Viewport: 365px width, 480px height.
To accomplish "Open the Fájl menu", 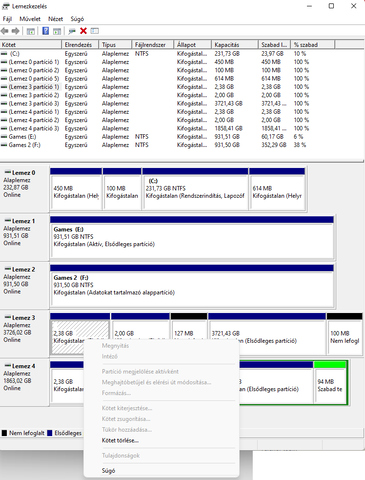I will pos(7,19).
